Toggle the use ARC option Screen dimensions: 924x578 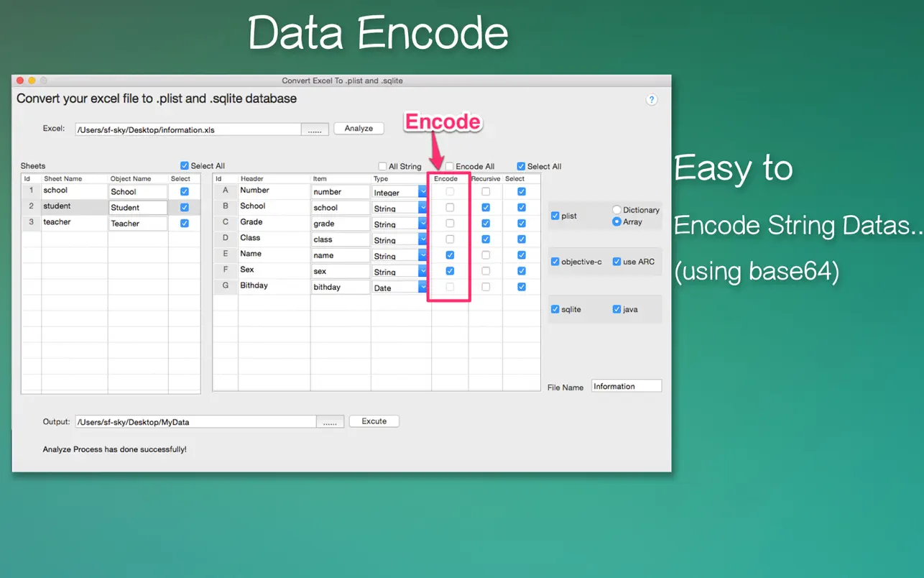click(616, 262)
